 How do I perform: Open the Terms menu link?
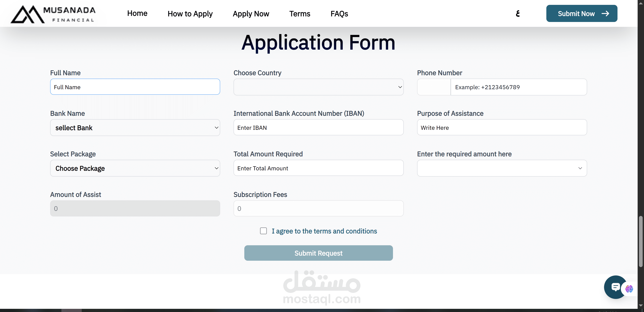(x=300, y=13)
